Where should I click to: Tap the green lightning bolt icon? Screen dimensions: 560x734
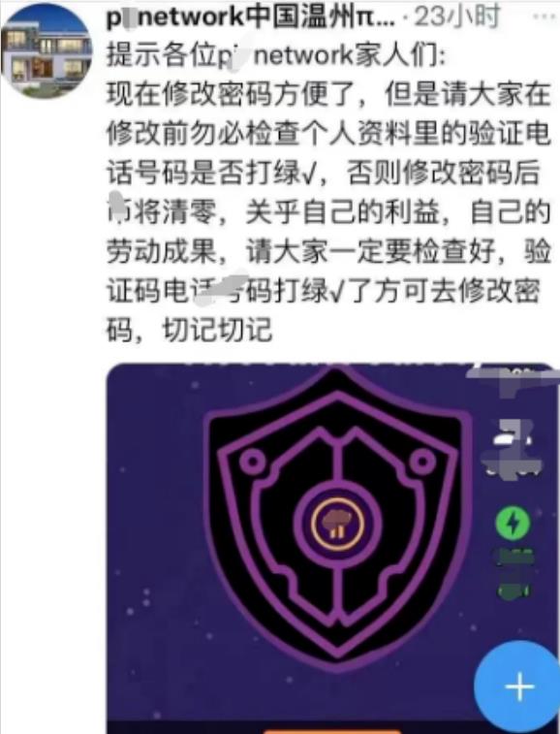(x=513, y=523)
